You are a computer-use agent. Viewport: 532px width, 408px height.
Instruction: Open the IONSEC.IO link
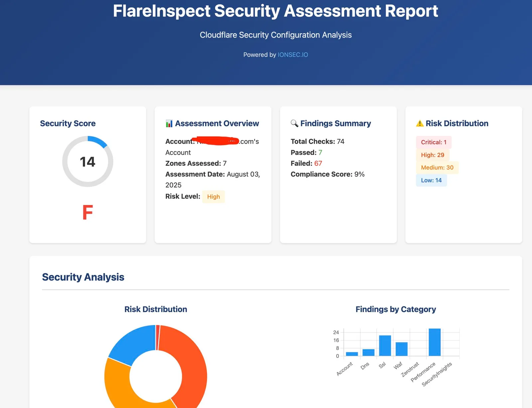pos(293,55)
